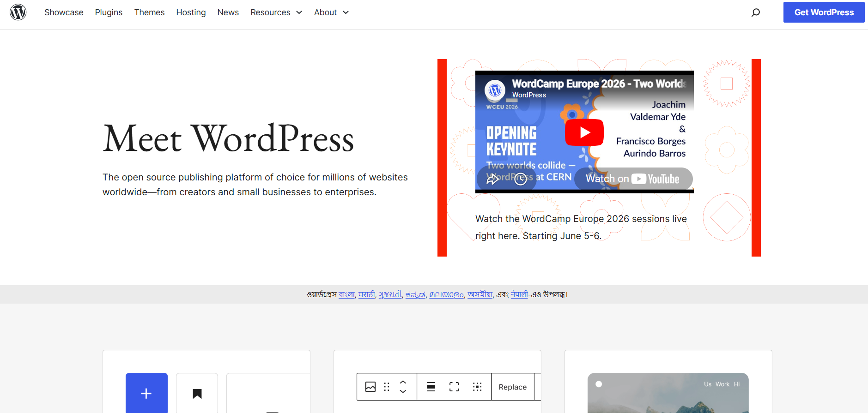Open the Showcase menu item

(x=64, y=12)
